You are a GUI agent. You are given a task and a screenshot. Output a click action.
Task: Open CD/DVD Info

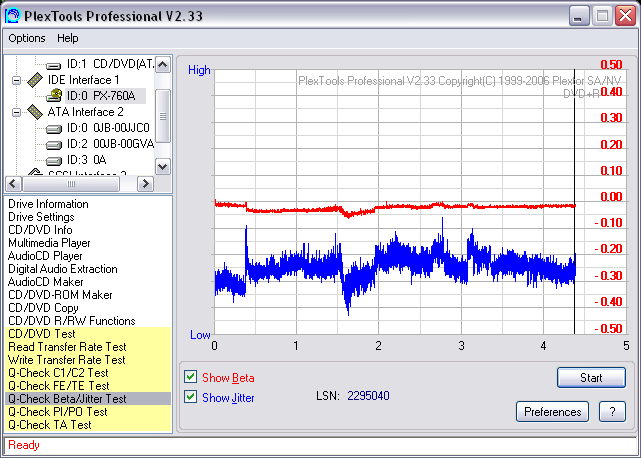pyautogui.click(x=40, y=230)
